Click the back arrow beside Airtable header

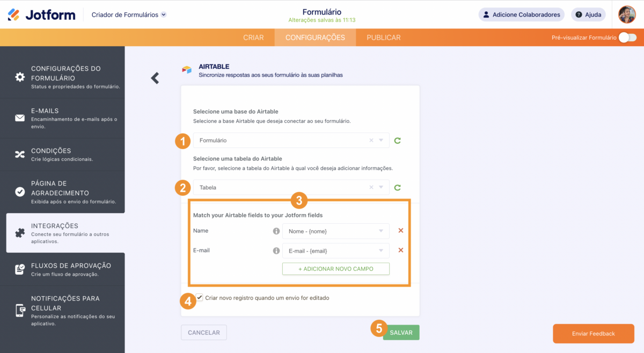pyautogui.click(x=155, y=78)
